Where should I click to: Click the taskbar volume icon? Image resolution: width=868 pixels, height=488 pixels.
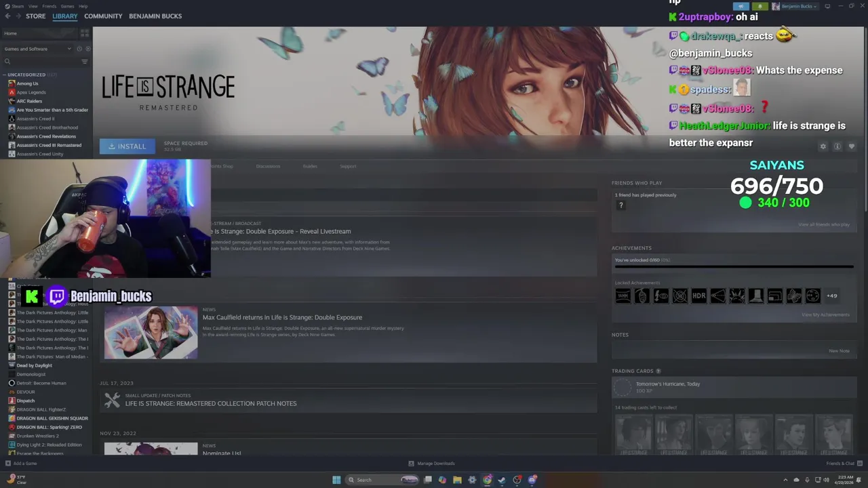point(826,480)
